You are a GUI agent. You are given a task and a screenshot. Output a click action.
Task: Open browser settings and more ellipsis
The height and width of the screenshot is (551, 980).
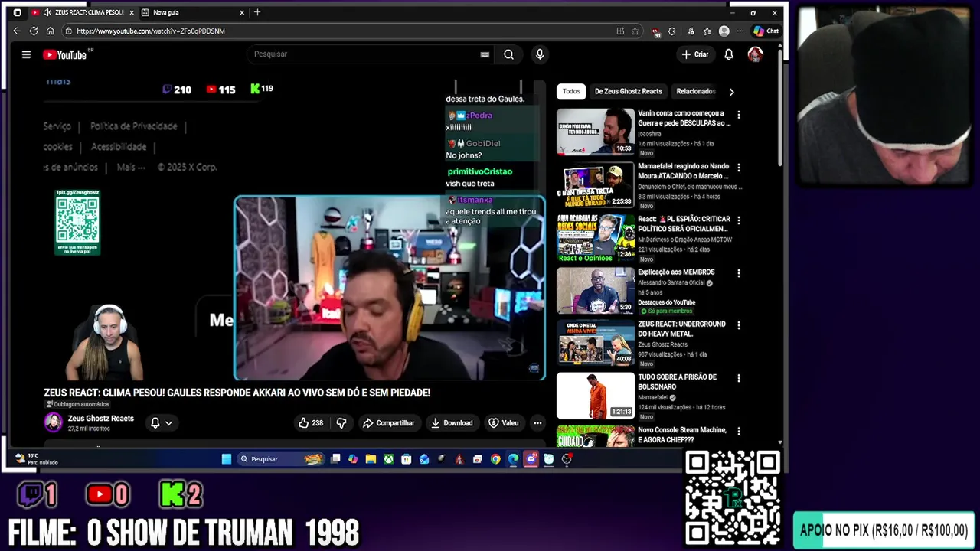tap(740, 31)
